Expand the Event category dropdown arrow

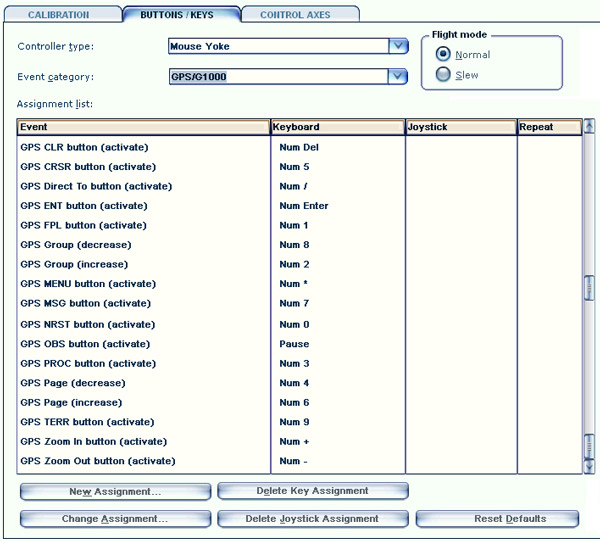point(398,76)
